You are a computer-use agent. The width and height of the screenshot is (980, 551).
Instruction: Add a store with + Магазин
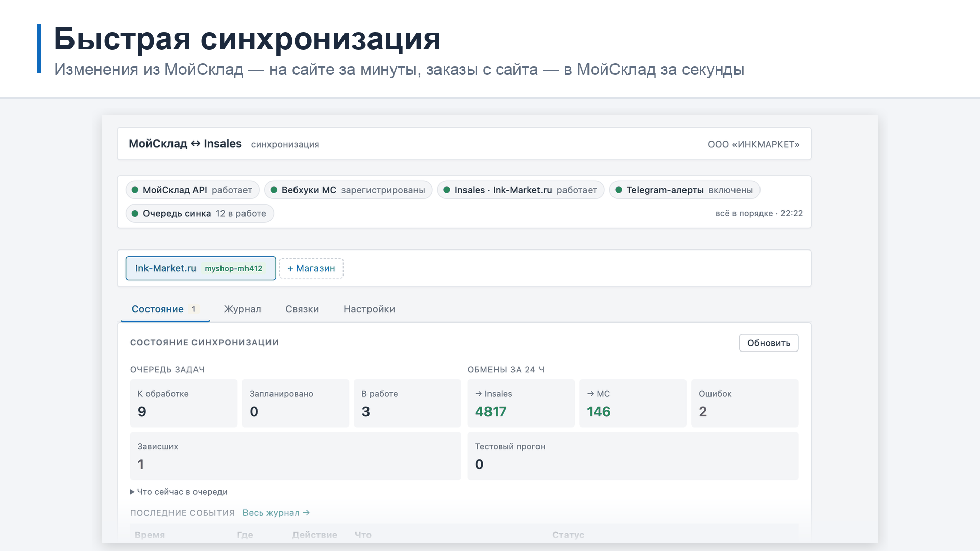click(311, 268)
